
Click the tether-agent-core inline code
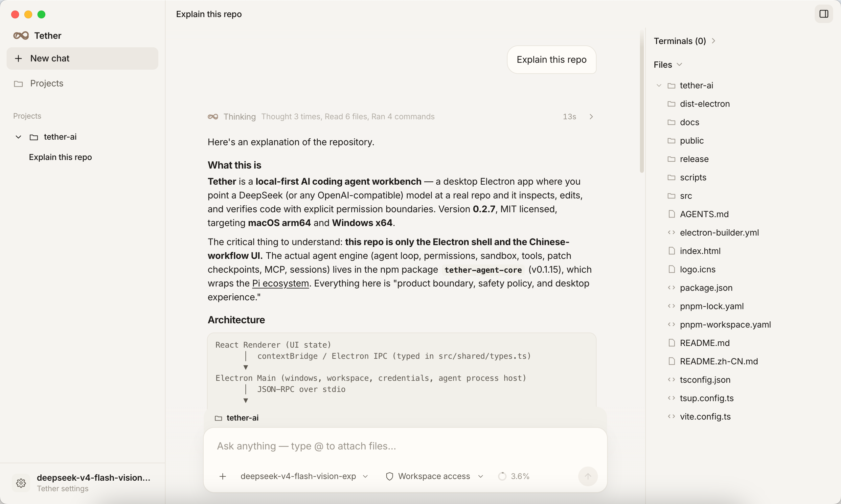tap(483, 270)
